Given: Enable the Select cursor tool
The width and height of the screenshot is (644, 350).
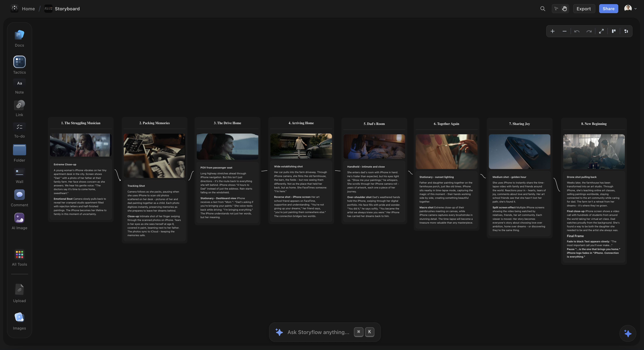Looking at the screenshot, I should tap(556, 8).
